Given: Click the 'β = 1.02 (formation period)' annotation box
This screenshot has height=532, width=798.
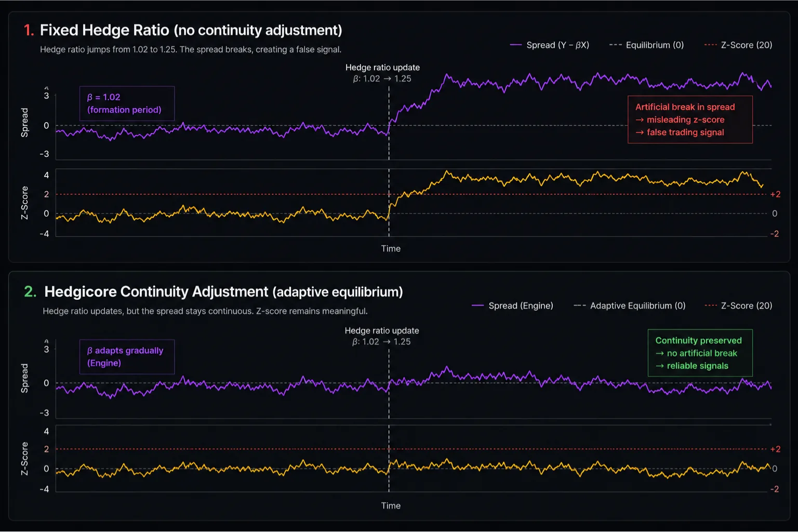Looking at the screenshot, I should [127, 103].
